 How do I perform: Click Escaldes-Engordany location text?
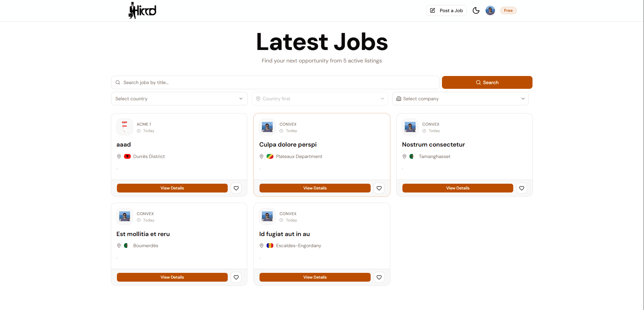tap(299, 246)
